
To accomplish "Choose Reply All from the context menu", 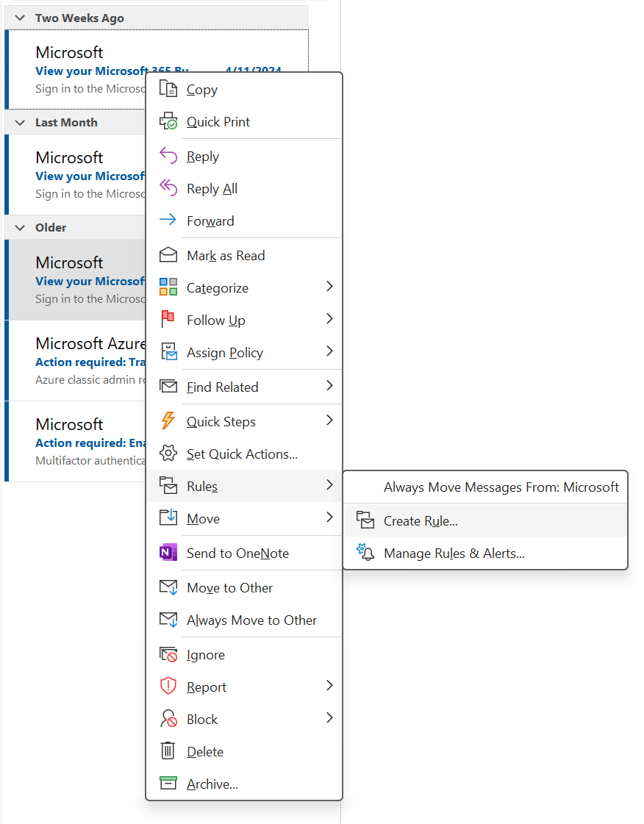I will [x=244, y=189].
